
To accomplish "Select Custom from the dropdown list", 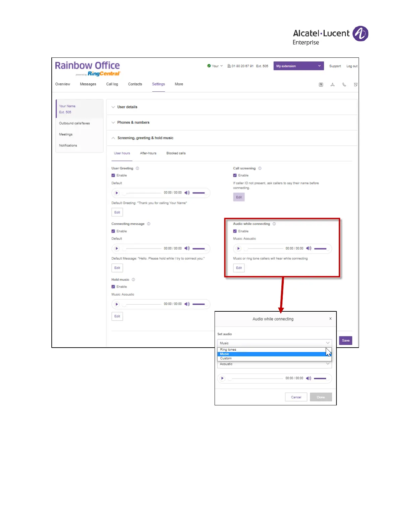I will pyautogui.click(x=274, y=358).
